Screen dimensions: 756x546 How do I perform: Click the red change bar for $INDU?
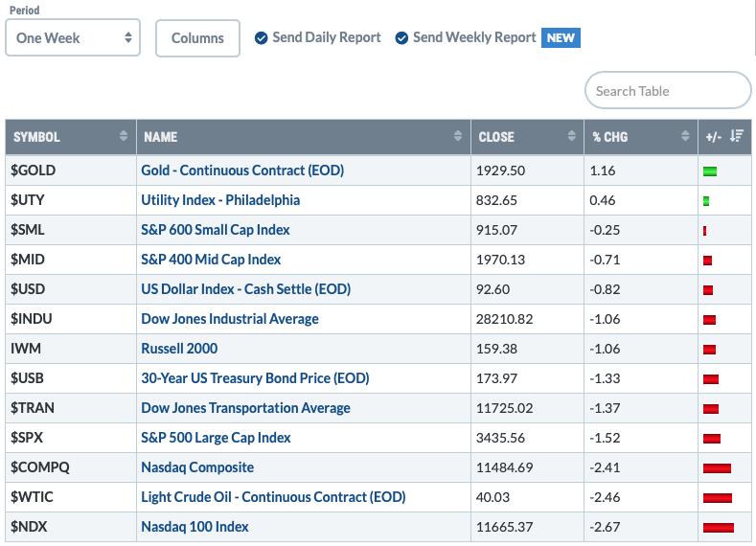click(709, 320)
